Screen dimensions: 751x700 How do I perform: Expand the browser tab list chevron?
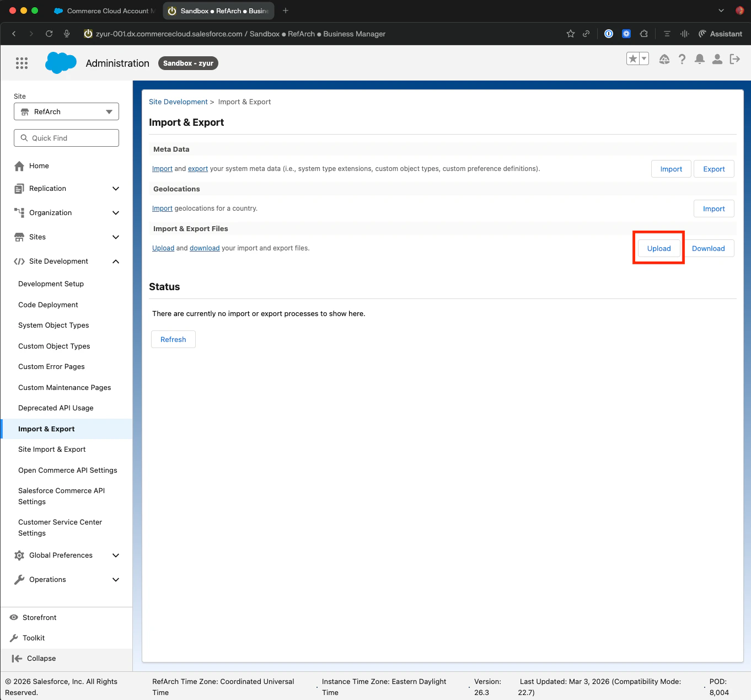tap(721, 10)
